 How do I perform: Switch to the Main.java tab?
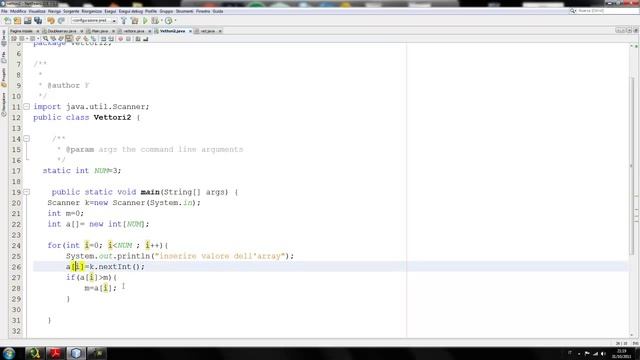(x=100, y=31)
